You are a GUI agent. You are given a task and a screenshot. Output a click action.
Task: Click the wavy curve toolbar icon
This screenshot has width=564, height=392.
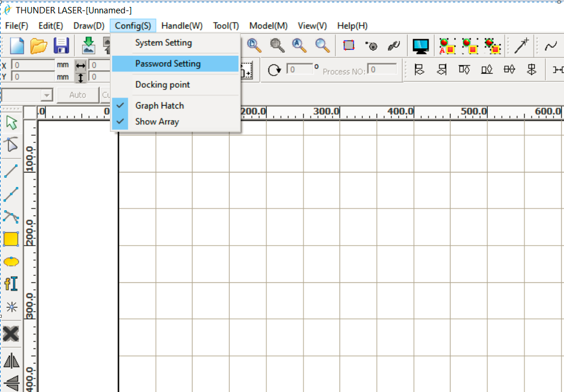pyautogui.click(x=550, y=46)
